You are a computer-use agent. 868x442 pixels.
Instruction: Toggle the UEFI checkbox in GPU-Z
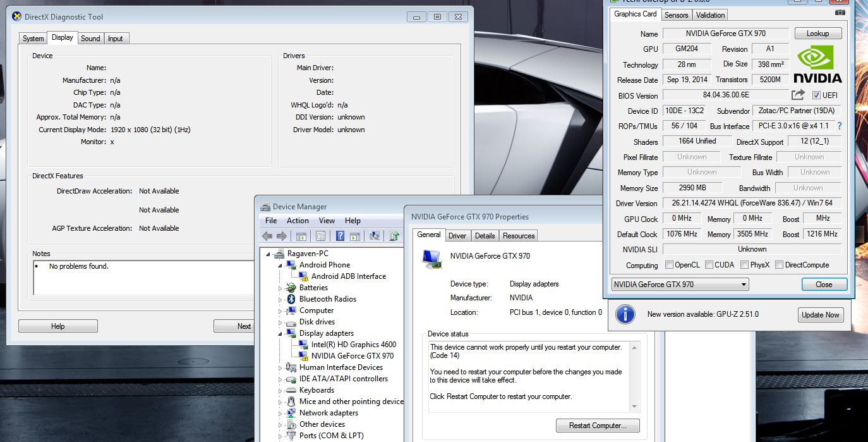click(816, 95)
